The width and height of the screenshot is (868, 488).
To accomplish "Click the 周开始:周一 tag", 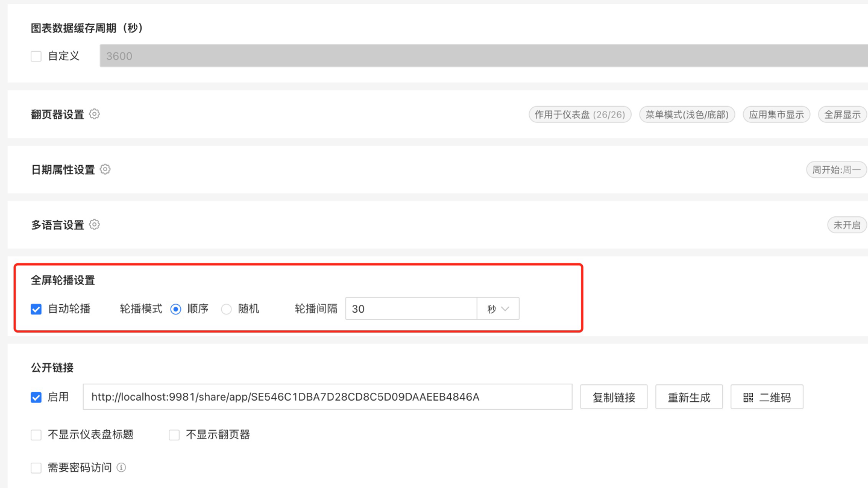I will click(836, 170).
